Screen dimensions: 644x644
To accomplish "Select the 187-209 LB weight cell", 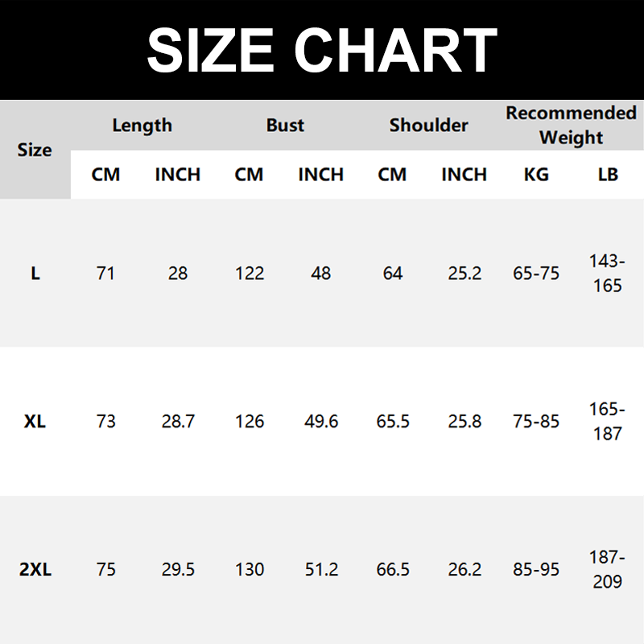I will point(608,570).
